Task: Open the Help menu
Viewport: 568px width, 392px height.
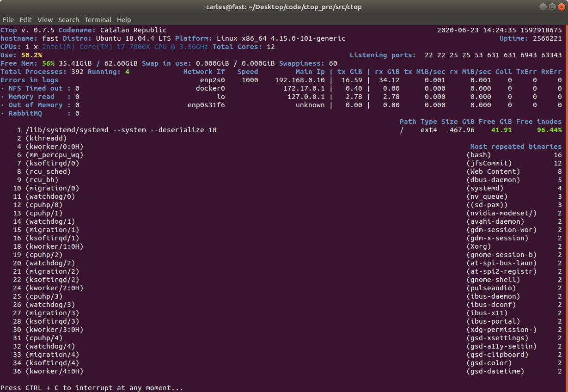Action: (x=124, y=20)
